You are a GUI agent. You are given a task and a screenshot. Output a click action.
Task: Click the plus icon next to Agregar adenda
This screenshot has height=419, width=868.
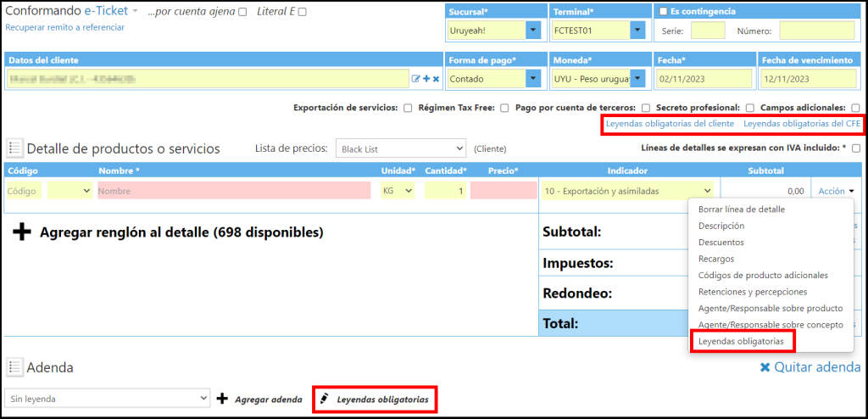tap(223, 399)
